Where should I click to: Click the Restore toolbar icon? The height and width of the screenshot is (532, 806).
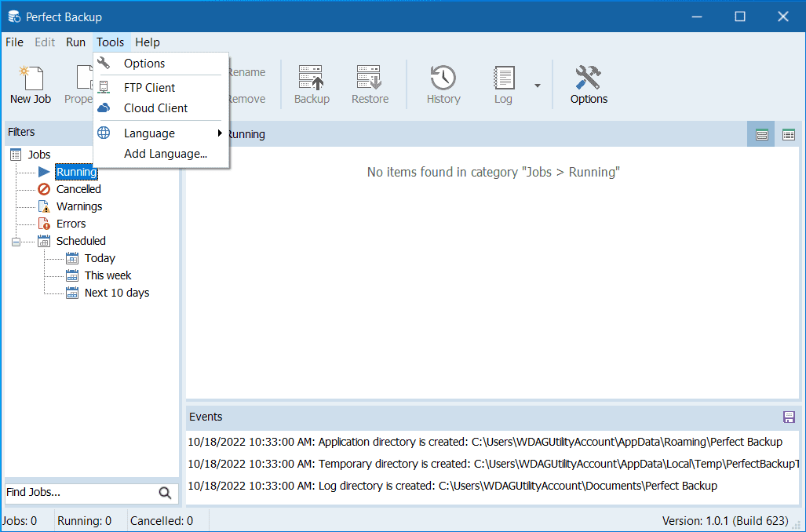pyautogui.click(x=370, y=85)
